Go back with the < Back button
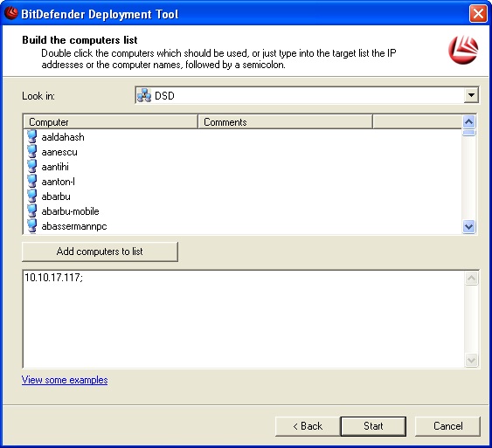Image resolution: width=492 pixels, height=448 pixels. (x=308, y=426)
